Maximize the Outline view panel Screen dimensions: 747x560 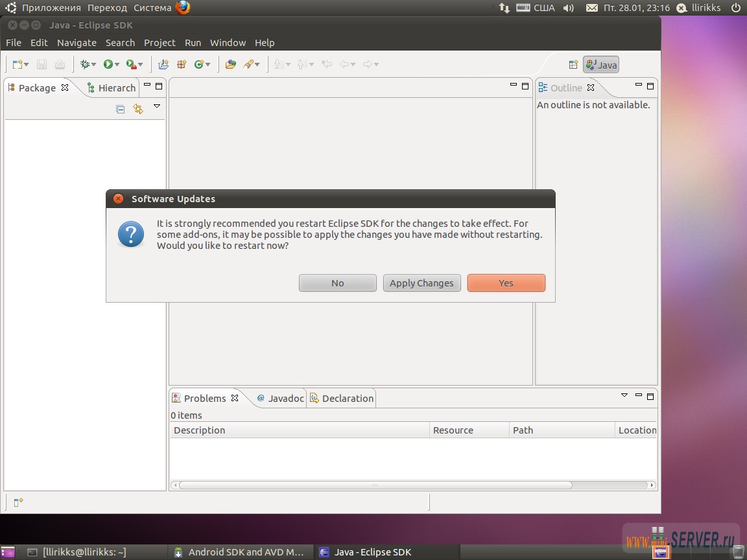coord(650,86)
